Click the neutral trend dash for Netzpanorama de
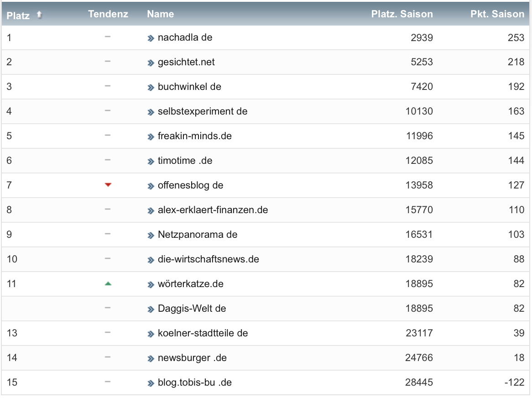Image resolution: width=532 pixels, height=398 pixels. pos(108,234)
